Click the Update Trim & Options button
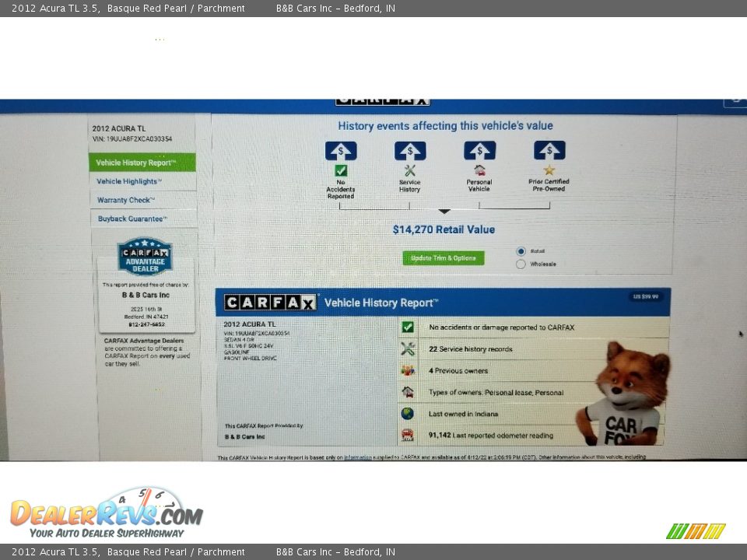This screenshot has height=560, width=747. coord(443,258)
